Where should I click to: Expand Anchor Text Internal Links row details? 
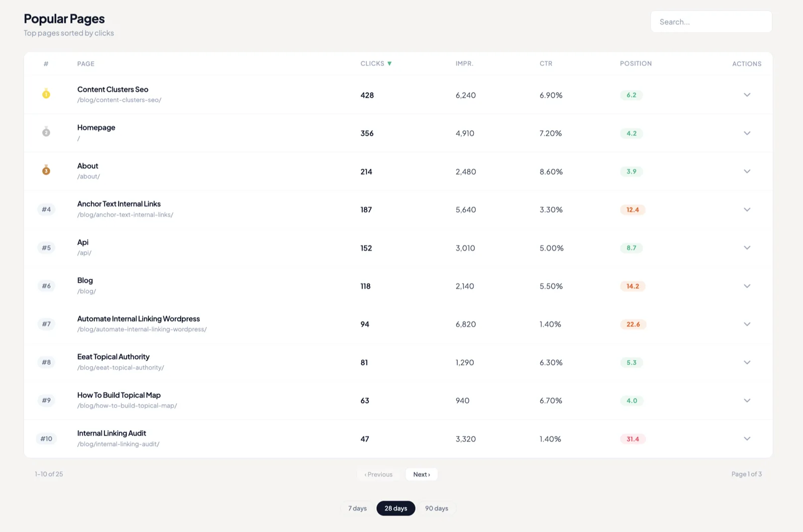coord(747,210)
